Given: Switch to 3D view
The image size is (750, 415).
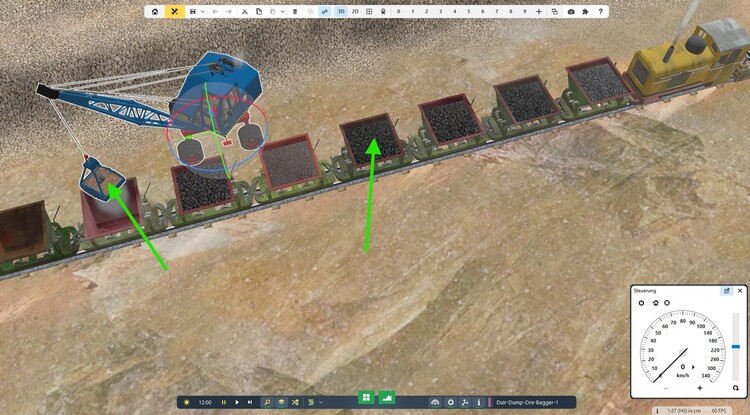Looking at the screenshot, I should [341, 11].
